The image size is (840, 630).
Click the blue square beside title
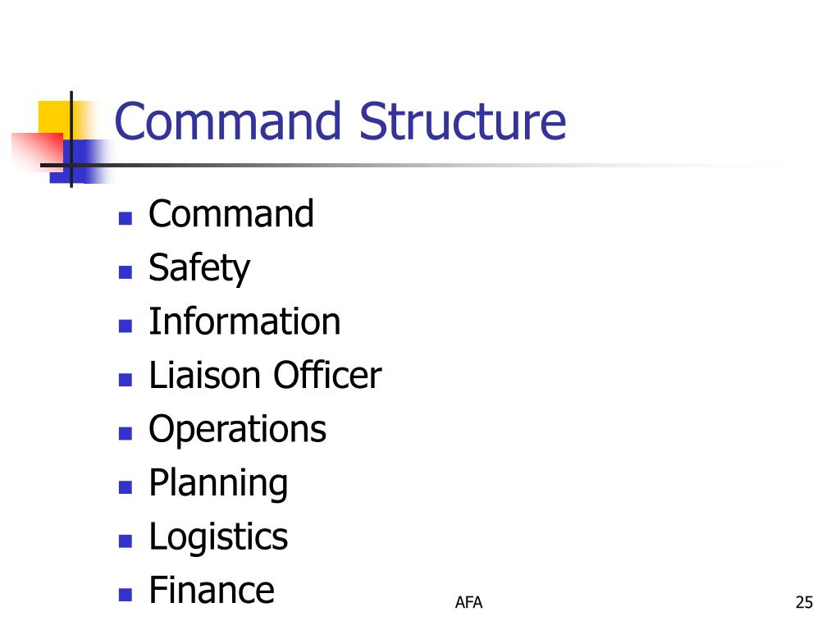point(80,162)
